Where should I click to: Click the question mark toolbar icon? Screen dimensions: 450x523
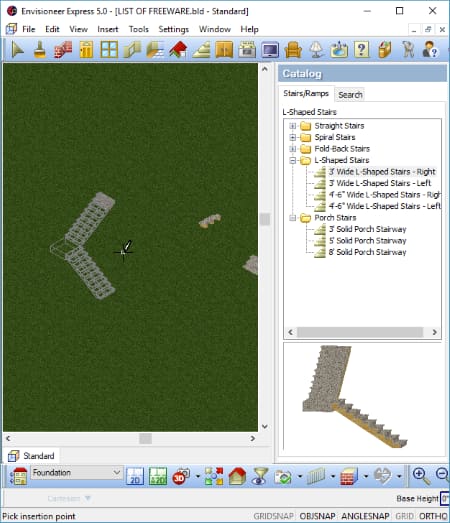[x=361, y=50]
